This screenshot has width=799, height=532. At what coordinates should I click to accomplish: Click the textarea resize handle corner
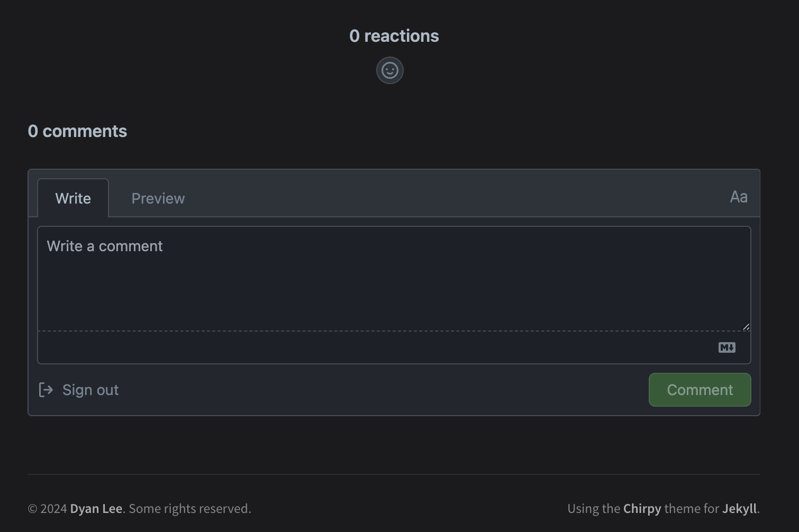click(x=746, y=327)
